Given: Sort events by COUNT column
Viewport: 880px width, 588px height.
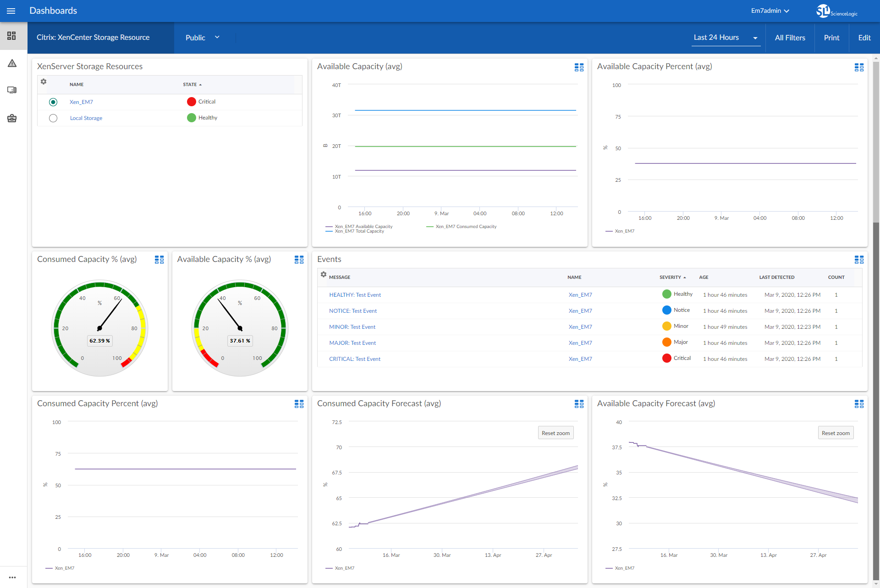Looking at the screenshot, I should pyautogui.click(x=836, y=278).
